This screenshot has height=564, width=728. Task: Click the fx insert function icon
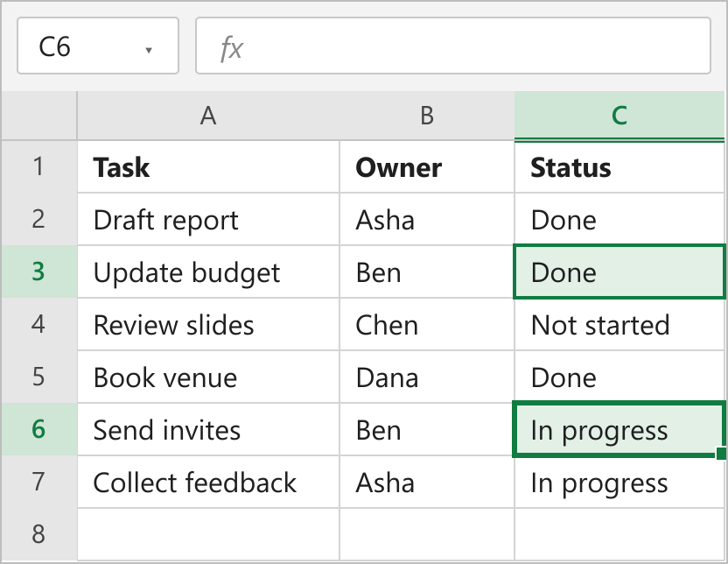coord(231,48)
